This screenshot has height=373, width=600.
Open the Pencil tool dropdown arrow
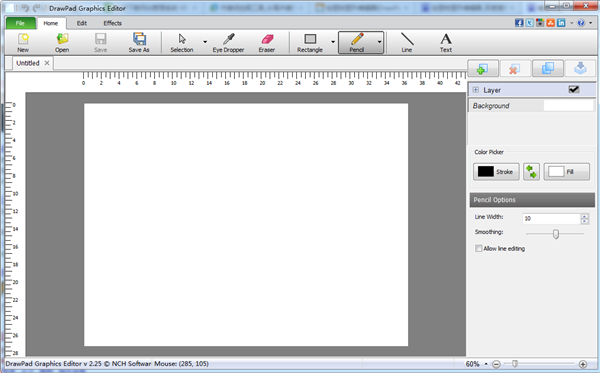point(379,42)
